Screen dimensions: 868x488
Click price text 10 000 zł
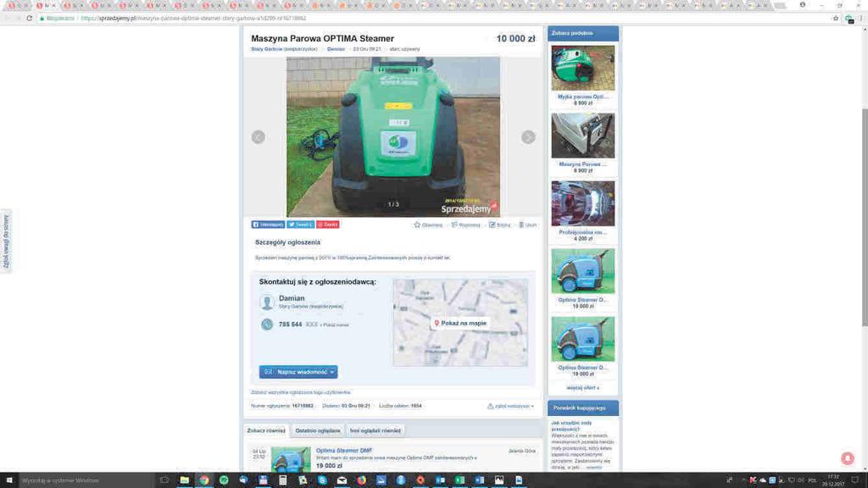point(515,39)
